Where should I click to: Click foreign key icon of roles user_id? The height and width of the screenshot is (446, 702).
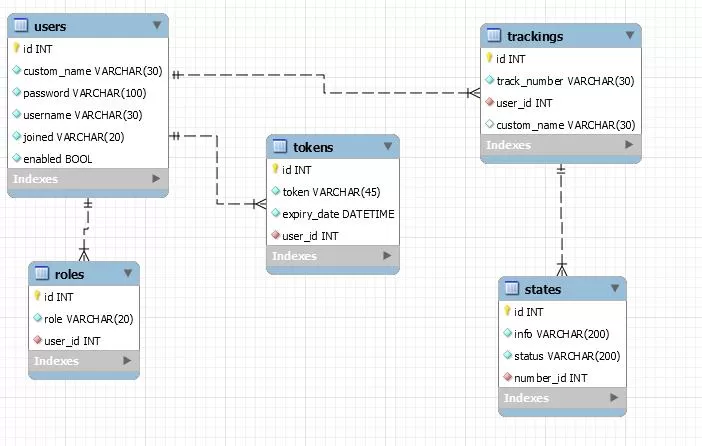tap(38, 340)
